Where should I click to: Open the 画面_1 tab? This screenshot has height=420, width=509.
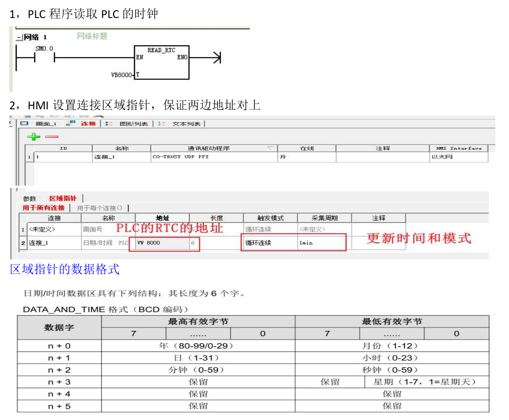(46, 124)
